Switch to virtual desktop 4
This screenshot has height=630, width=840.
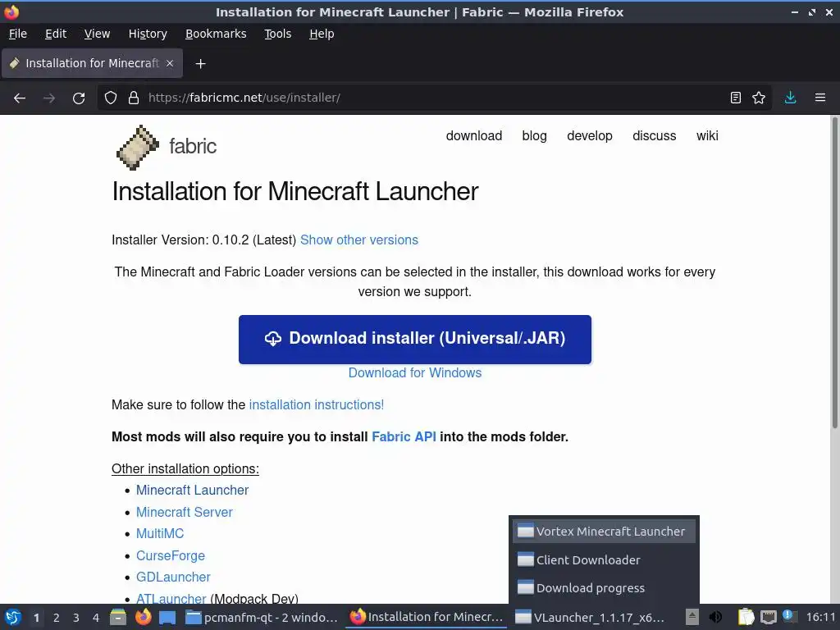96,618
